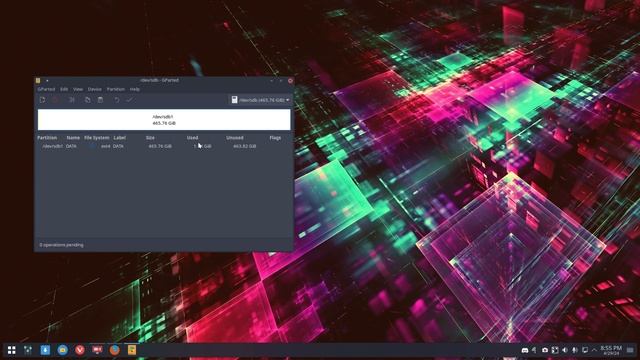Viewport: 640px width, 360px height.
Task: Open the system settings mixer icon in taskbar
Action: (28, 350)
